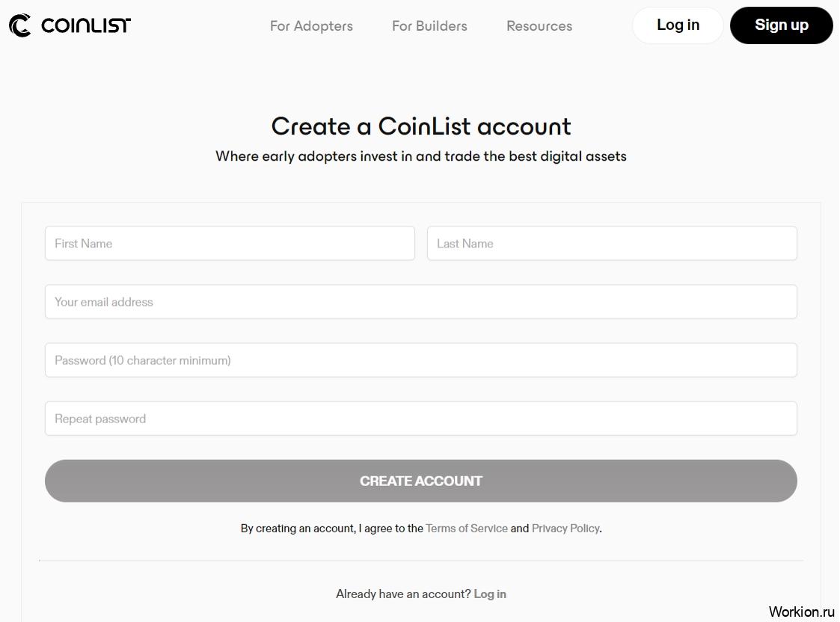The width and height of the screenshot is (840, 622).
Task: Select the Password (10 character minimum) field
Action: coord(421,360)
